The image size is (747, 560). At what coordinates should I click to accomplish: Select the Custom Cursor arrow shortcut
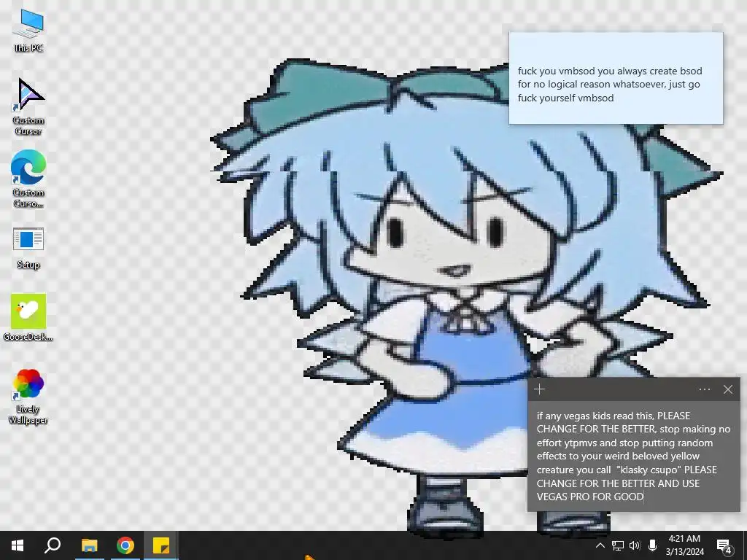28,106
